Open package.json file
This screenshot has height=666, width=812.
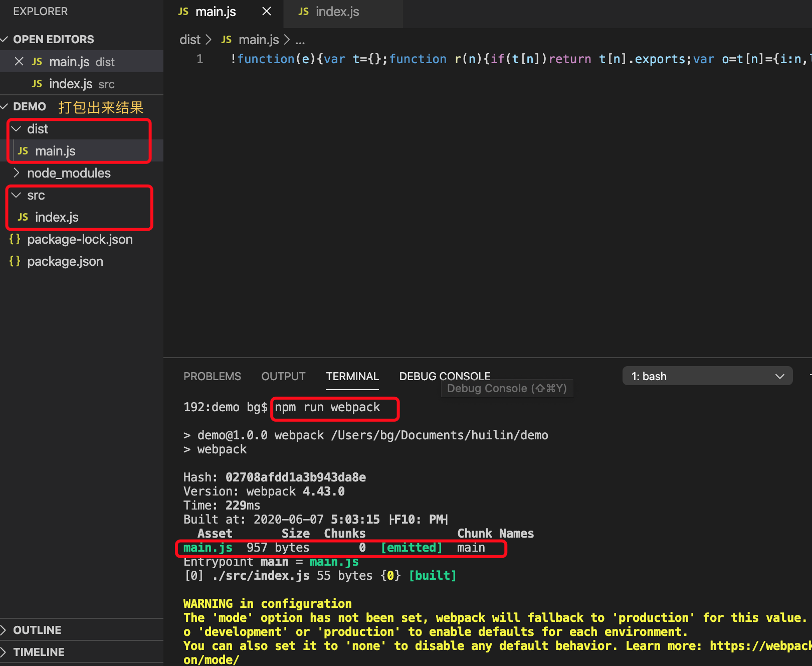tap(82, 261)
